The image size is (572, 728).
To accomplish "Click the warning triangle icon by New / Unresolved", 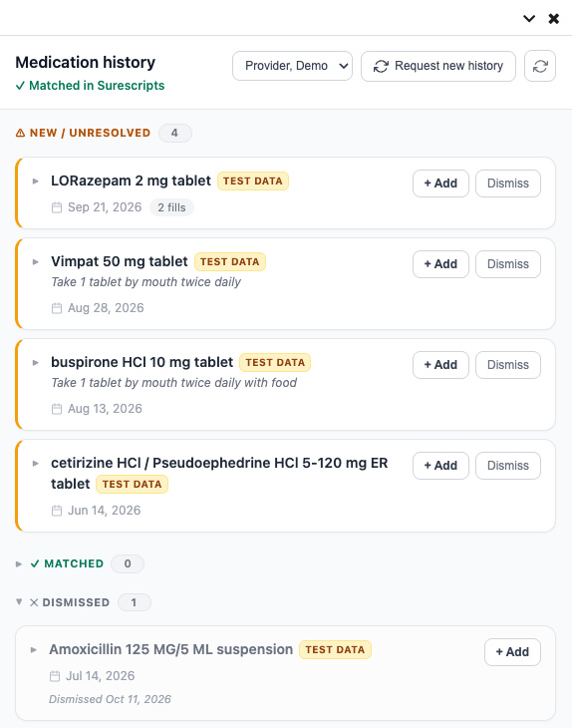I will tap(20, 134).
